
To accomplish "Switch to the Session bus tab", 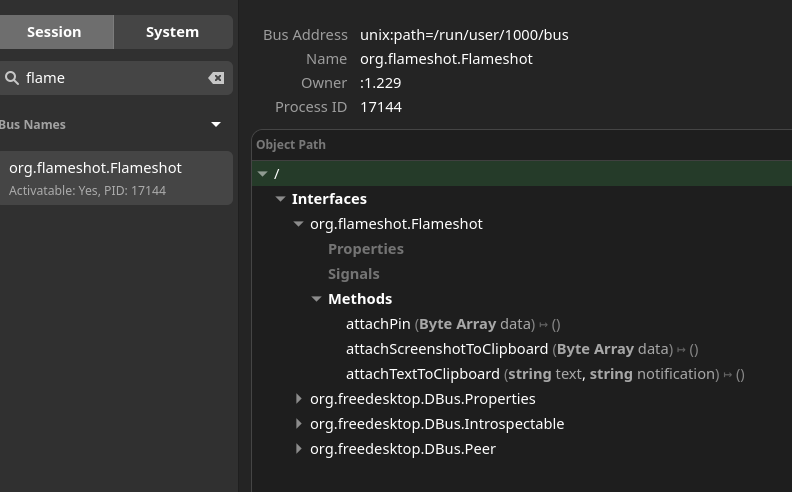I will click(x=54, y=32).
